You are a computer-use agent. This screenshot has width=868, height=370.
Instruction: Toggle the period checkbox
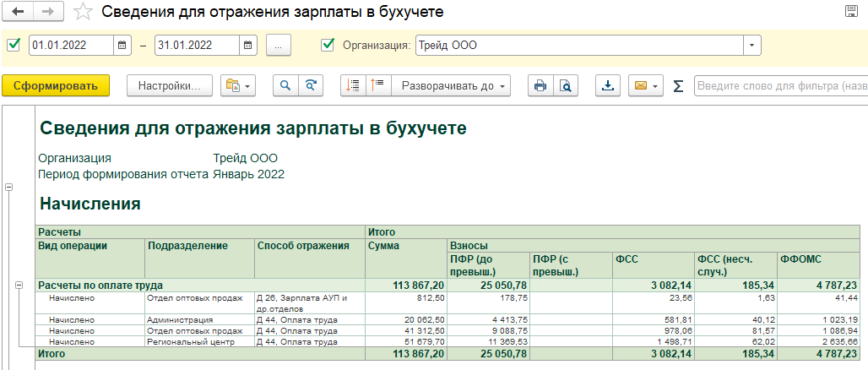click(14, 45)
